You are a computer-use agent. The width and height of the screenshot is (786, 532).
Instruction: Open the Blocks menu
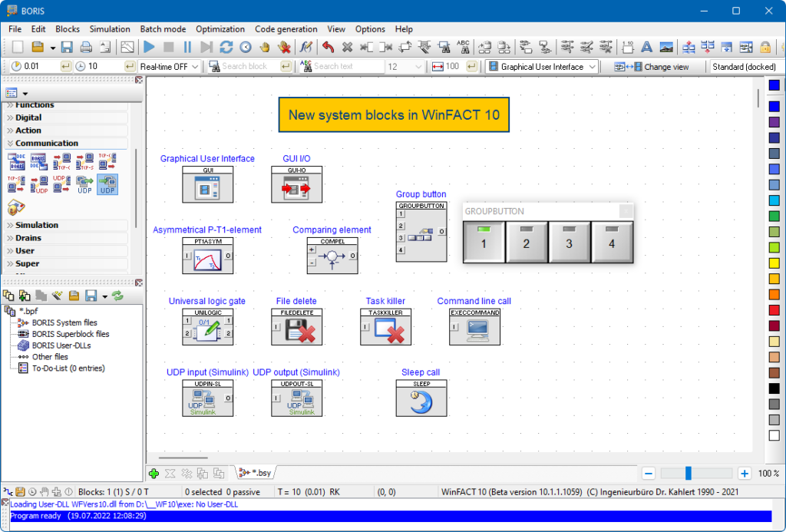click(x=68, y=29)
